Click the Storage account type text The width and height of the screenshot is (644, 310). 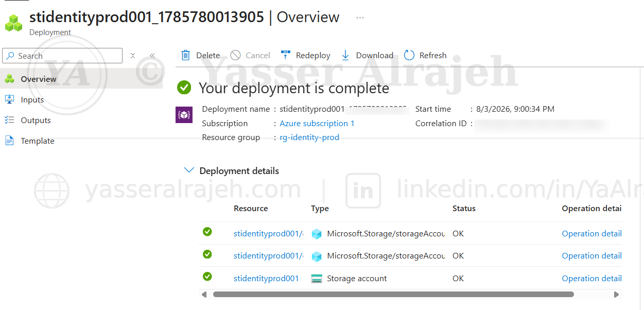[x=357, y=279]
